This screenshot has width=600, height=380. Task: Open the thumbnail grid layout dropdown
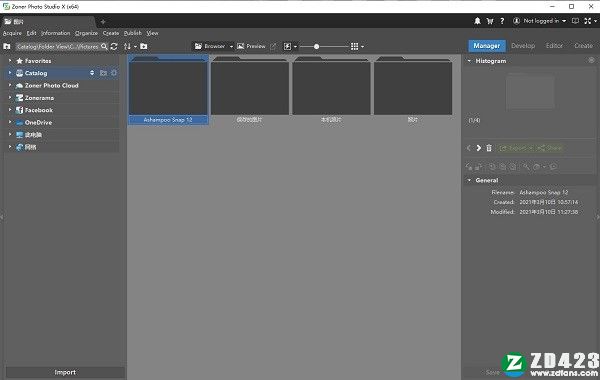point(357,46)
